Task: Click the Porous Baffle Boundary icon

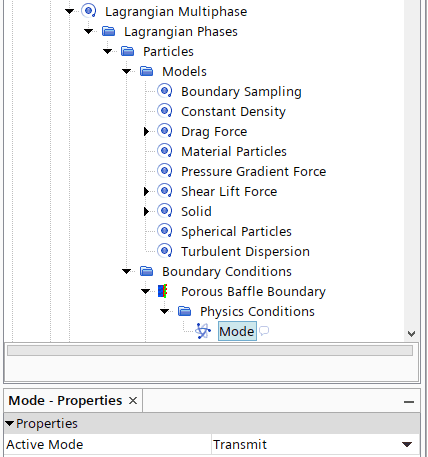Action: click(163, 291)
